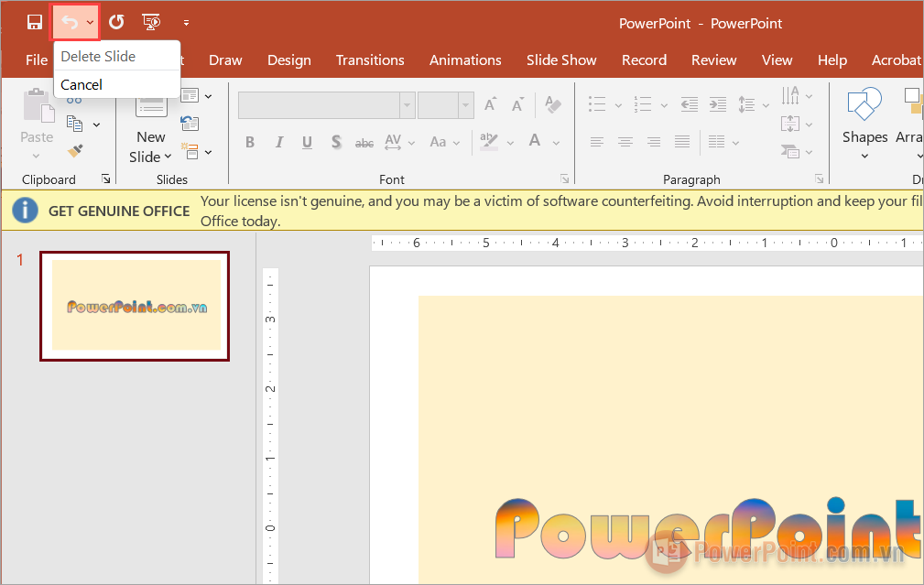Toggle Strikethrough formatting
The width and height of the screenshot is (924, 585).
pos(364,143)
